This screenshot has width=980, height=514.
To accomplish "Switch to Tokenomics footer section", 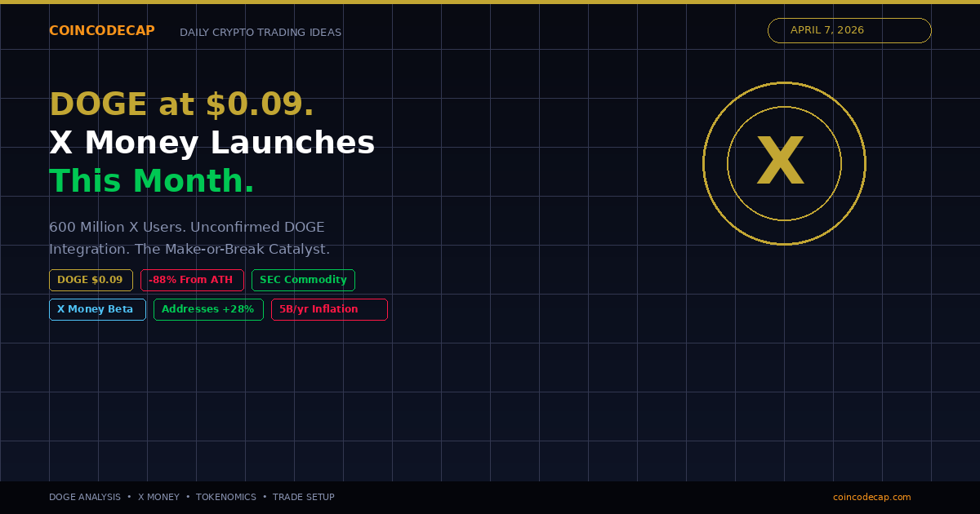I will (x=225, y=497).
